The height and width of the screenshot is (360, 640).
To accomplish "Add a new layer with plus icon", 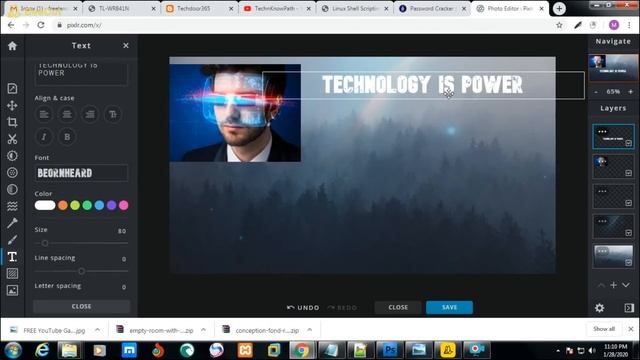I will point(613,285).
